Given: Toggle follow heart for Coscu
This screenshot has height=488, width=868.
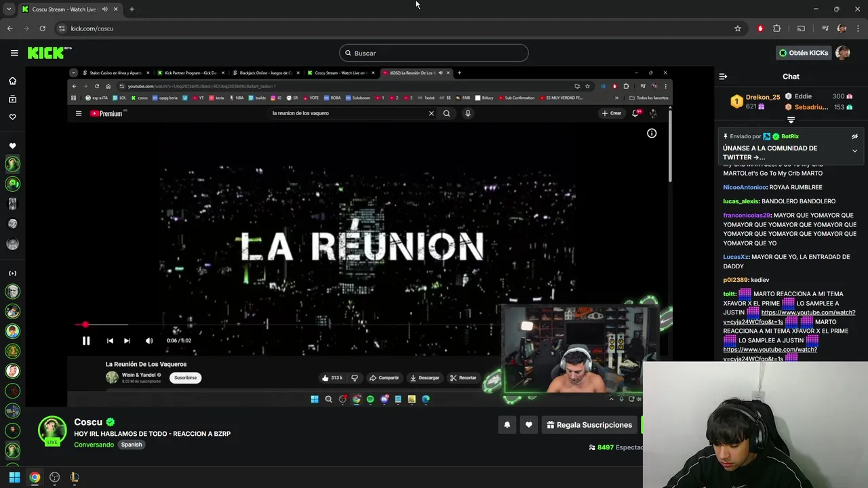Looking at the screenshot, I should click(529, 425).
